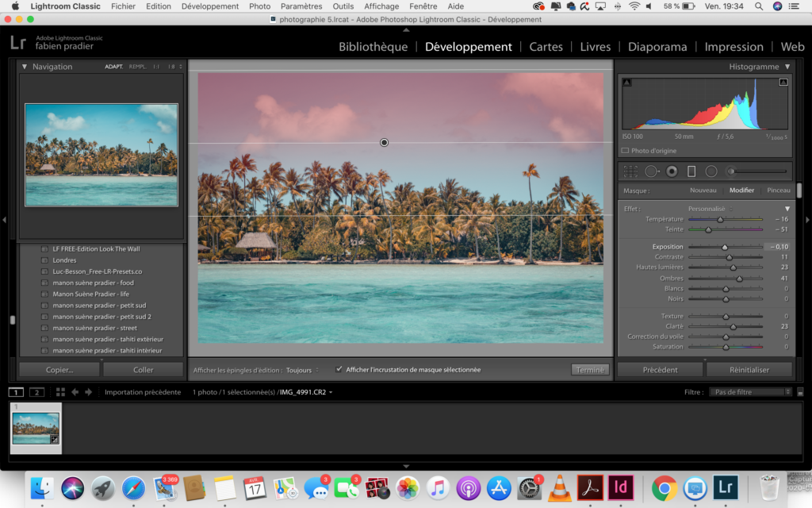812x508 pixels.
Task: Switch to Cartes module
Action: tap(546, 47)
